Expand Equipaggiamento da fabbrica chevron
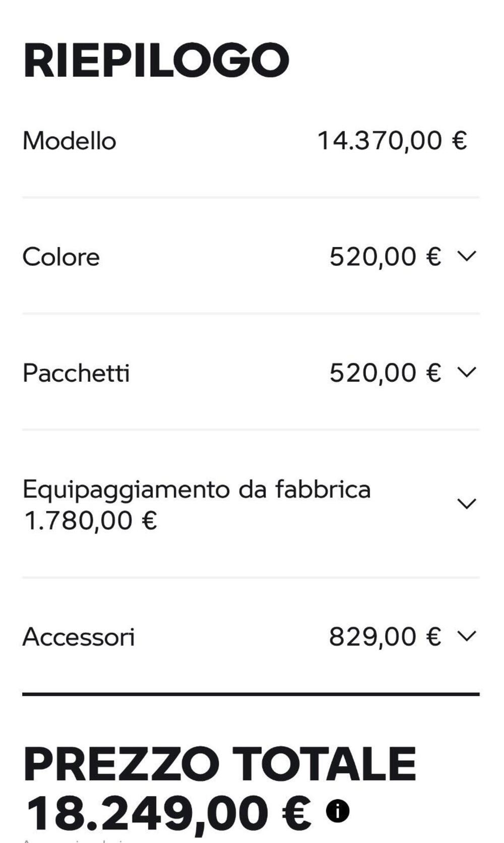504x843 pixels. pyautogui.click(x=466, y=504)
